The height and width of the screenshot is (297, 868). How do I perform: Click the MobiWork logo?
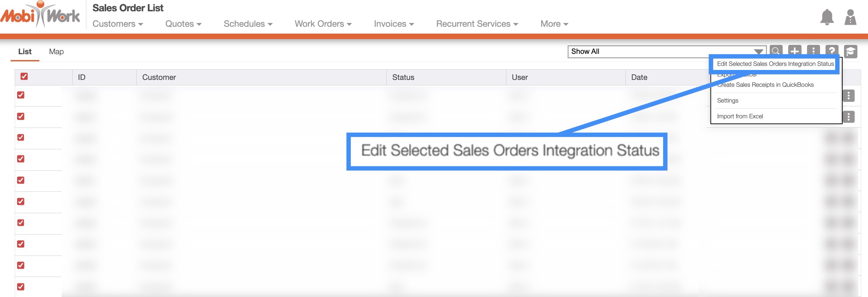40,15
